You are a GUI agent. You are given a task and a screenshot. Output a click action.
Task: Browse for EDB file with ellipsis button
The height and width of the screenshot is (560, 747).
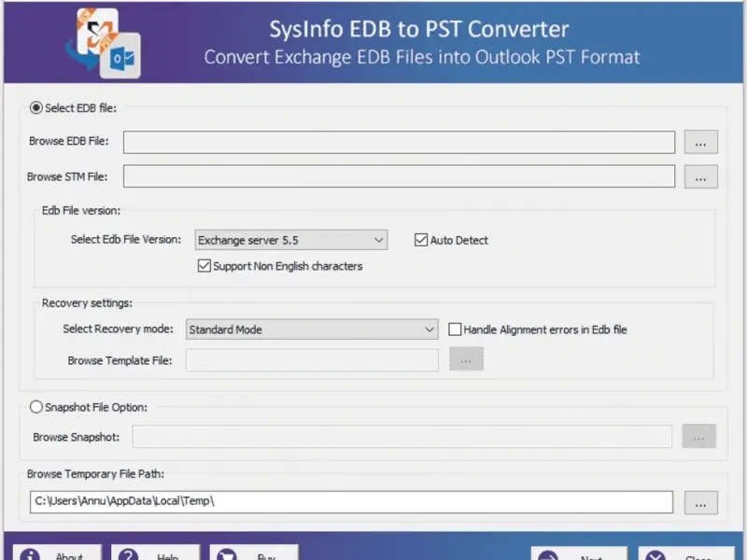[x=701, y=143]
